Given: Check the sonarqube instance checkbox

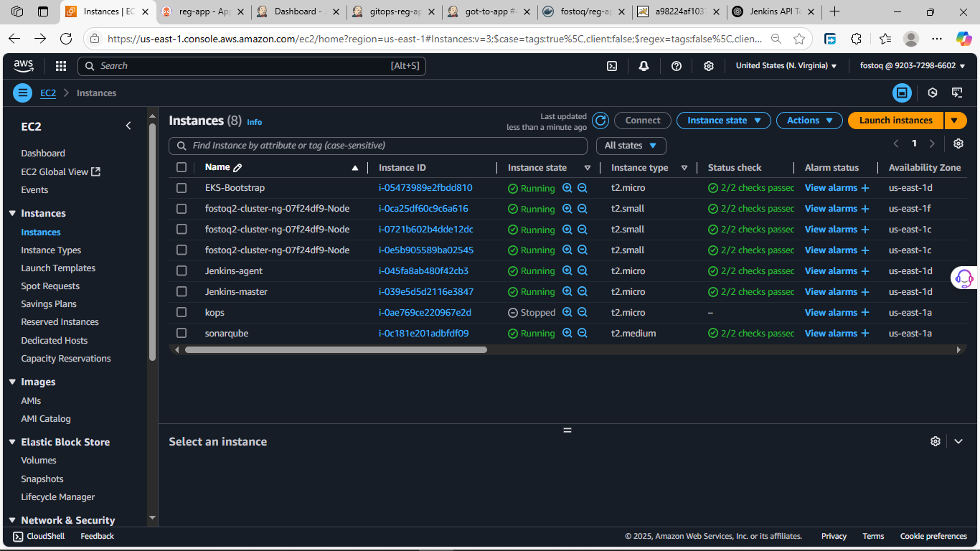Looking at the screenshot, I should coord(182,334).
